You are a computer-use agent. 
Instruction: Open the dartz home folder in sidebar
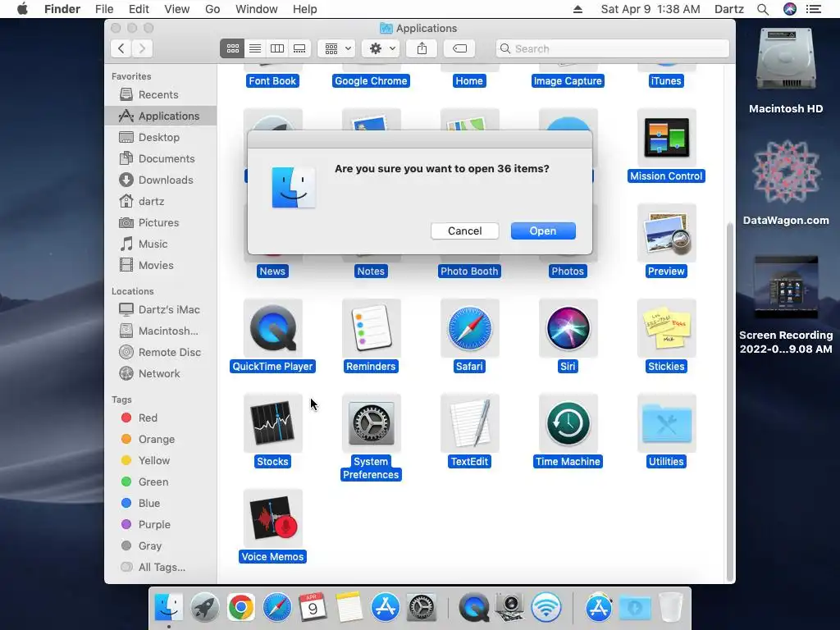point(160,202)
